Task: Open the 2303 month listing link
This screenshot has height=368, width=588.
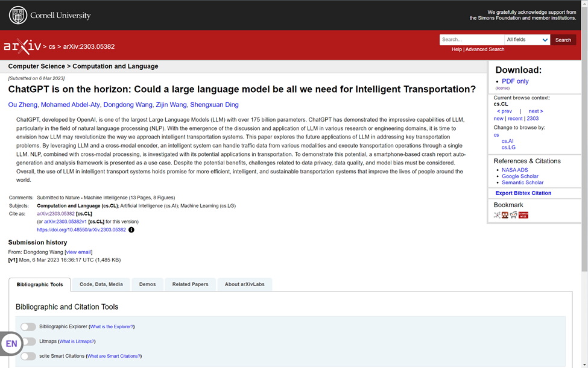Action: (533, 119)
